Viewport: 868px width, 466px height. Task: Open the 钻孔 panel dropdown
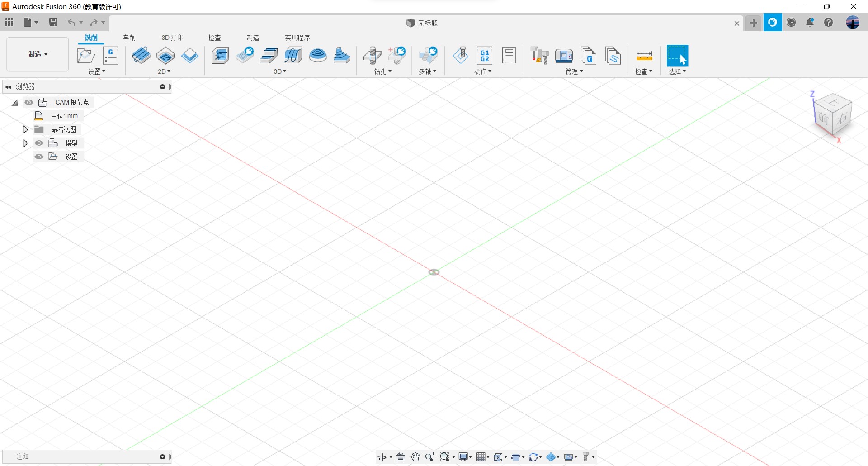pyautogui.click(x=383, y=71)
